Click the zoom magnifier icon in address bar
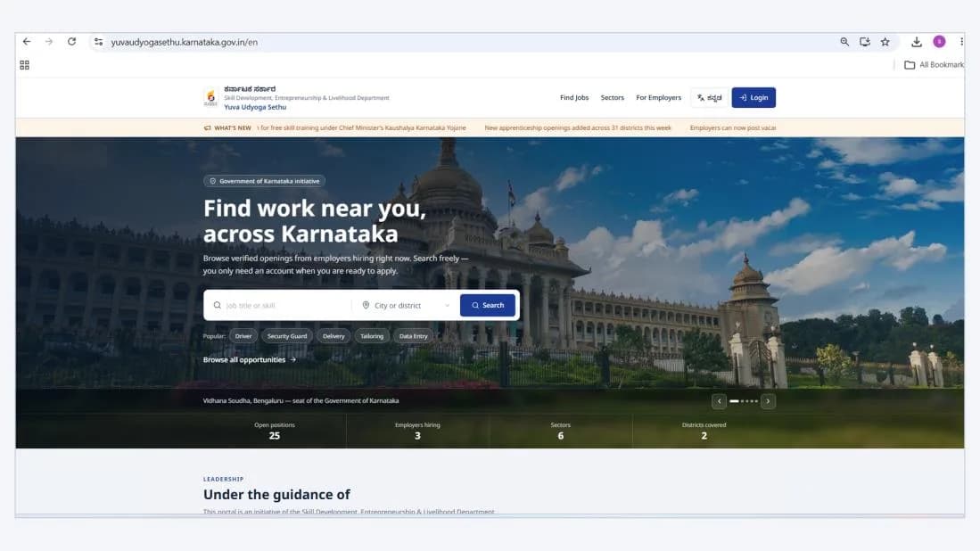980x551 pixels. click(844, 42)
